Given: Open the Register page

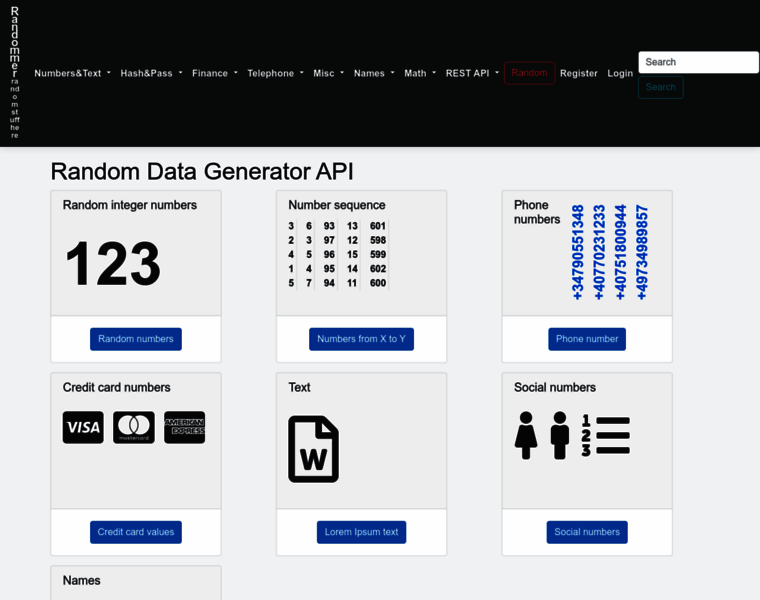Looking at the screenshot, I should click(579, 73).
